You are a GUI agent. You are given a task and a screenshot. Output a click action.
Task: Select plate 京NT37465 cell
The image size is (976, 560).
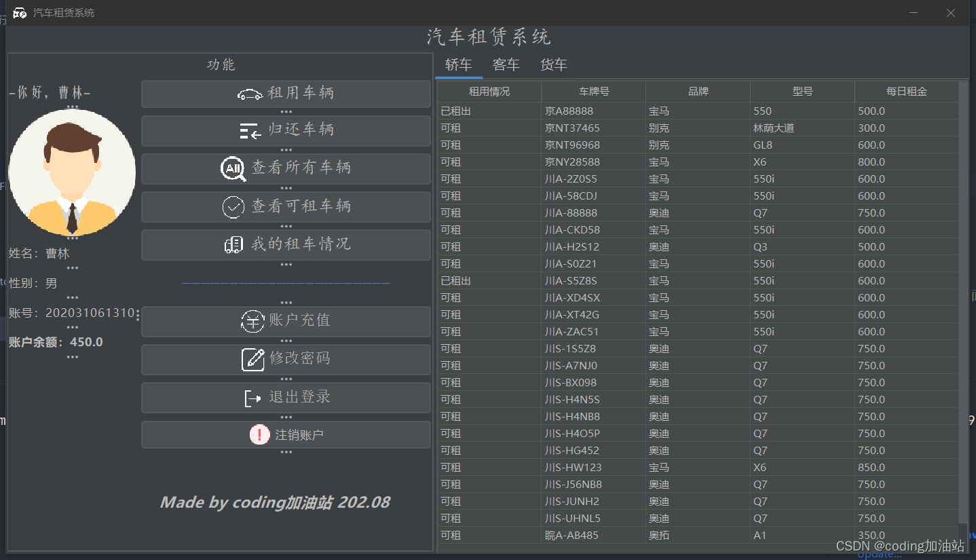coord(594,128)
